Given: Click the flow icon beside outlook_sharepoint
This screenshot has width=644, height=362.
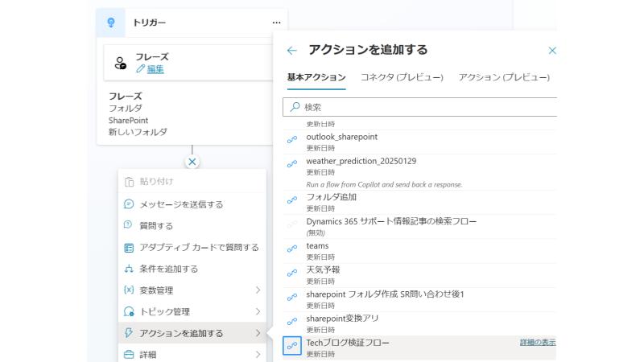Looking at the screenshot, I should pyautogui.click(x=292, y=141).
